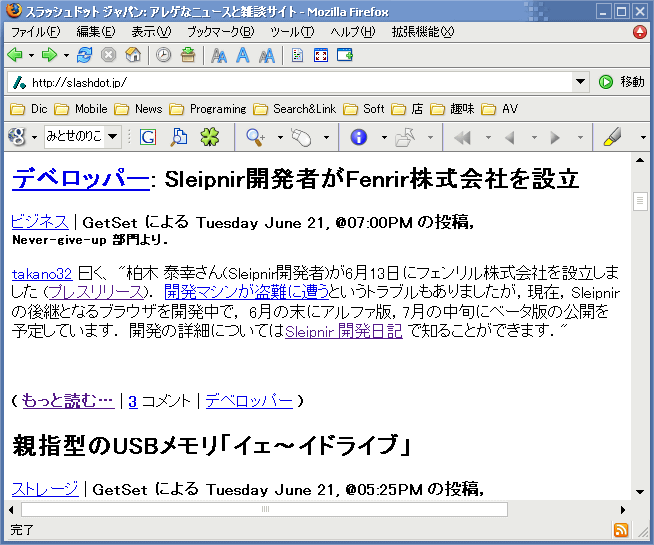Viewport: 654px width, 545px height.
Task: Click the red up-arrow icon next to the menu bar
Action: click(x=640, y=32)
